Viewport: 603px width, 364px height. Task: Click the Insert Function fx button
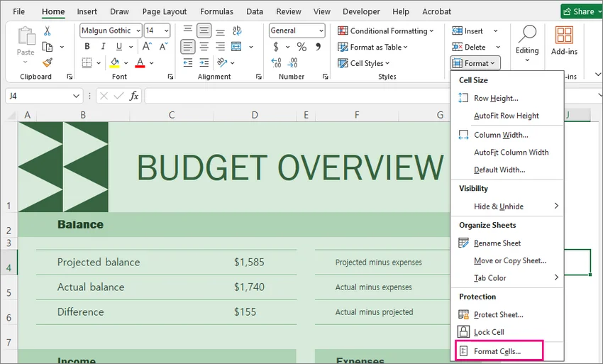tap(133, 96)
